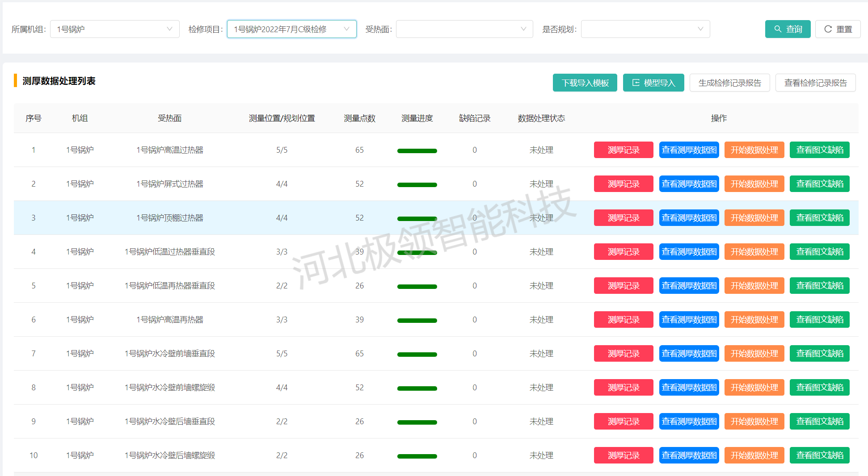This screenshot has height=476, width=868.
Task: Click 查看图文缺陷 for row 4 低温过热器垂直段
Action: click(819, 252)
